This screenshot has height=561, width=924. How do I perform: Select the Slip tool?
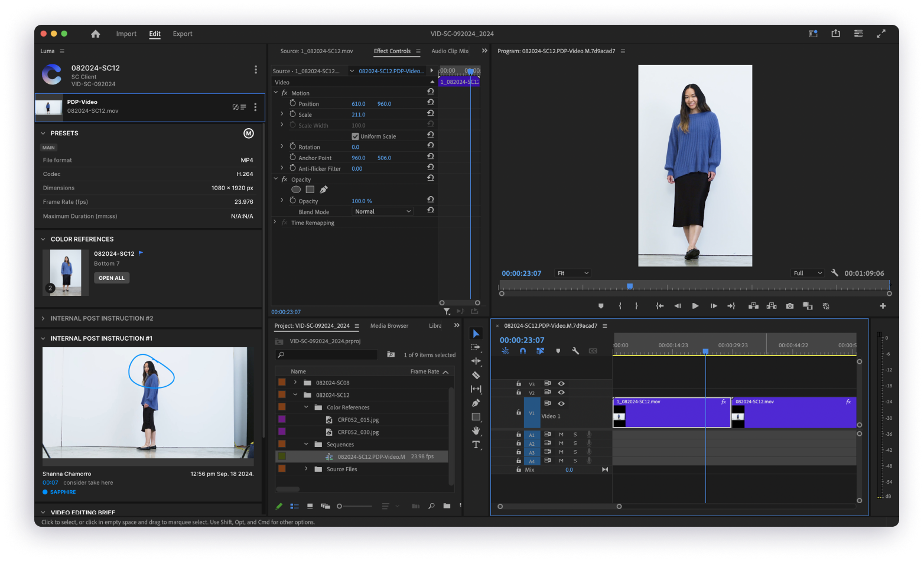click(476, 389)
